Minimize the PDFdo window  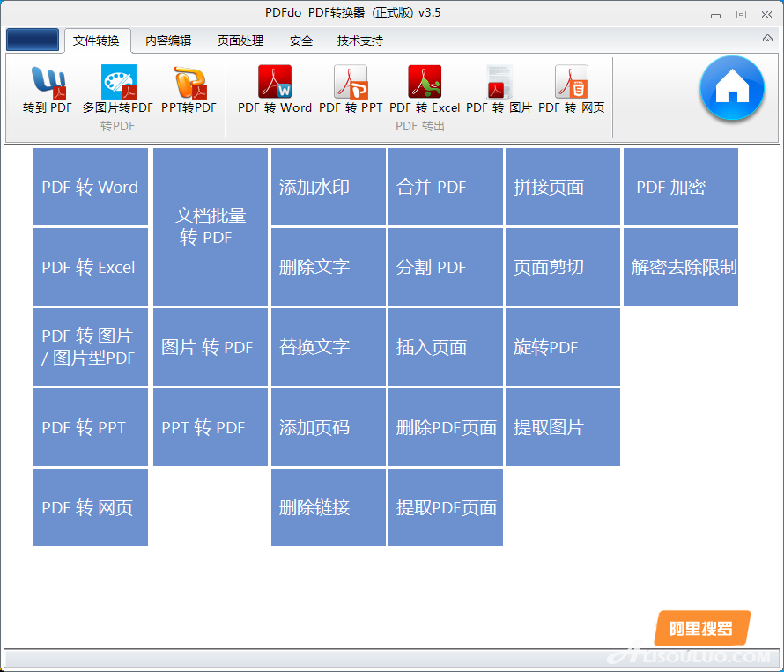click(715, 15)
